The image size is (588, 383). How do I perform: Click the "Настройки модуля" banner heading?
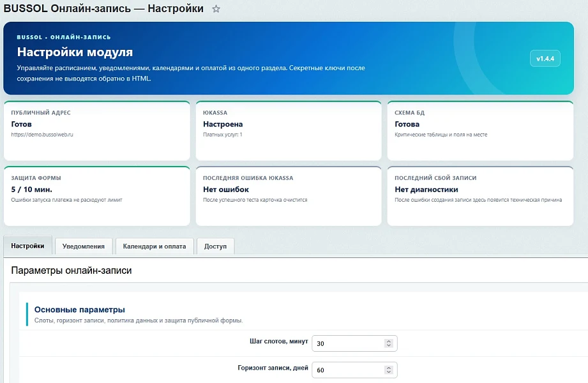(75, 52)
